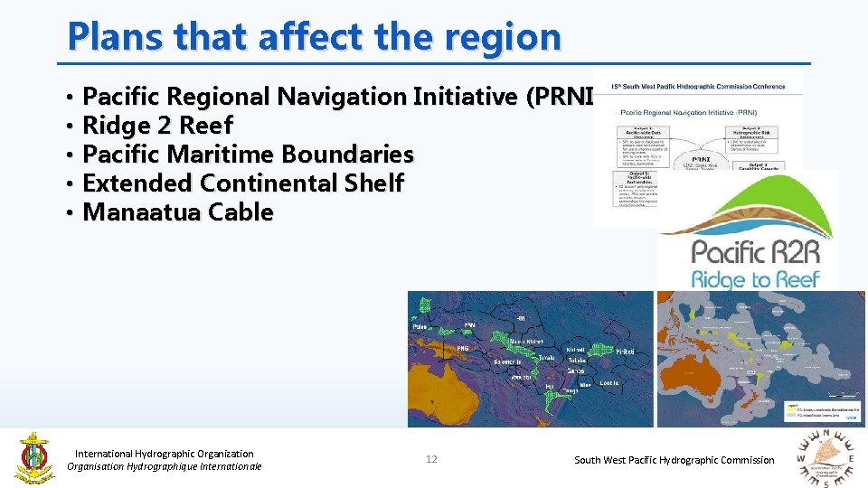Click the Pacific maritime boundaries map image
Viewport: 868px width, 488px height.
coord(531,359)
